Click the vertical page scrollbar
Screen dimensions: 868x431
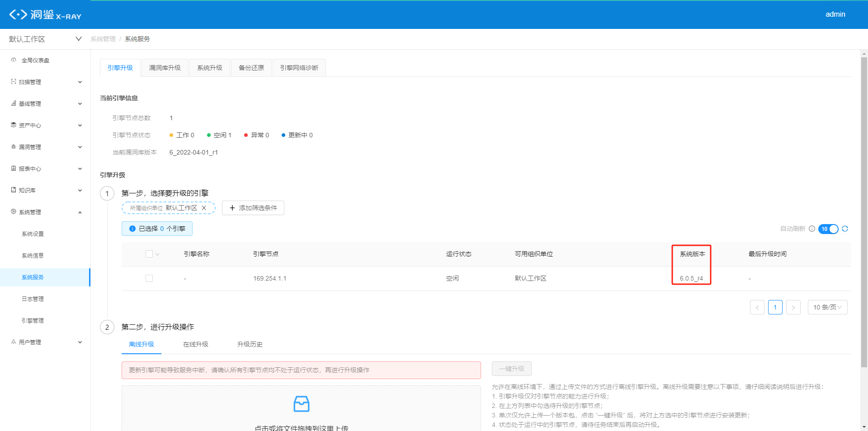coord(864,212)
